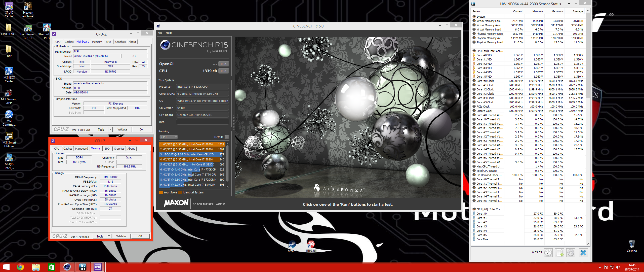Click OK in the lower CPU-Z window
Image resolution: width=644 pixels, height=272 pixels.
(140, 236)
